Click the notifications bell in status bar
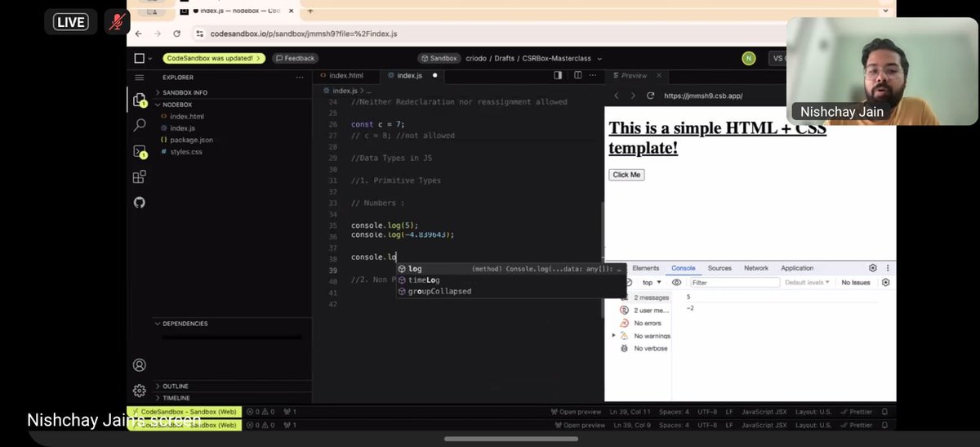 click(883, 413)
